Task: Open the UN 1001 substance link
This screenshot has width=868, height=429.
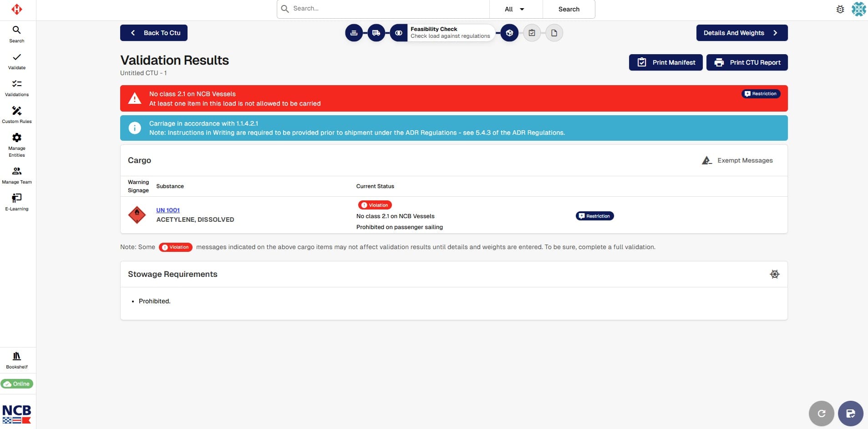Action: pos(168,210)
